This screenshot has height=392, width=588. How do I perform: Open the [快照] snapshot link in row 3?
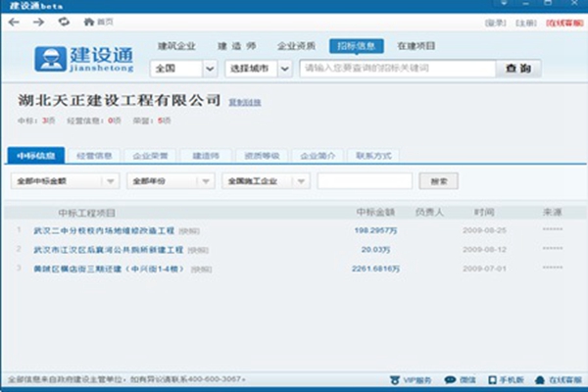(x=201, y=269)
